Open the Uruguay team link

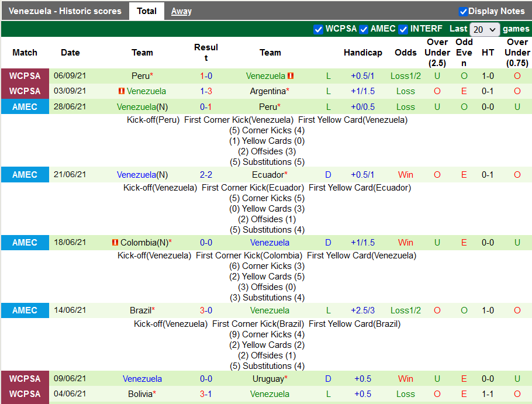click(x=268, y=379)
